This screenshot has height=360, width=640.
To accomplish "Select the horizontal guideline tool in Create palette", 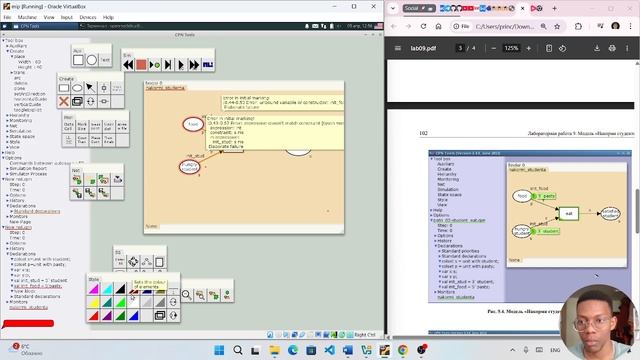I will coord(104,101).
